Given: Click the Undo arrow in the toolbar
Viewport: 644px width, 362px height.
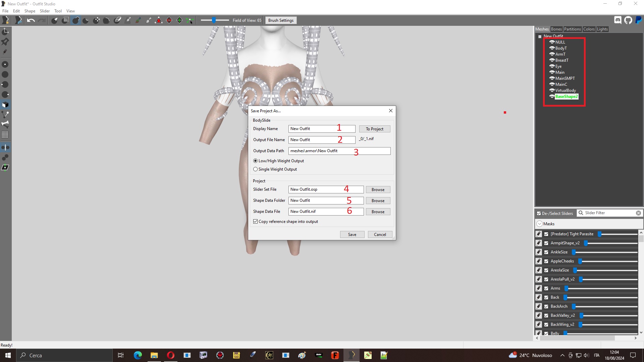Looking at the screenshot, I should pos(31,20).
